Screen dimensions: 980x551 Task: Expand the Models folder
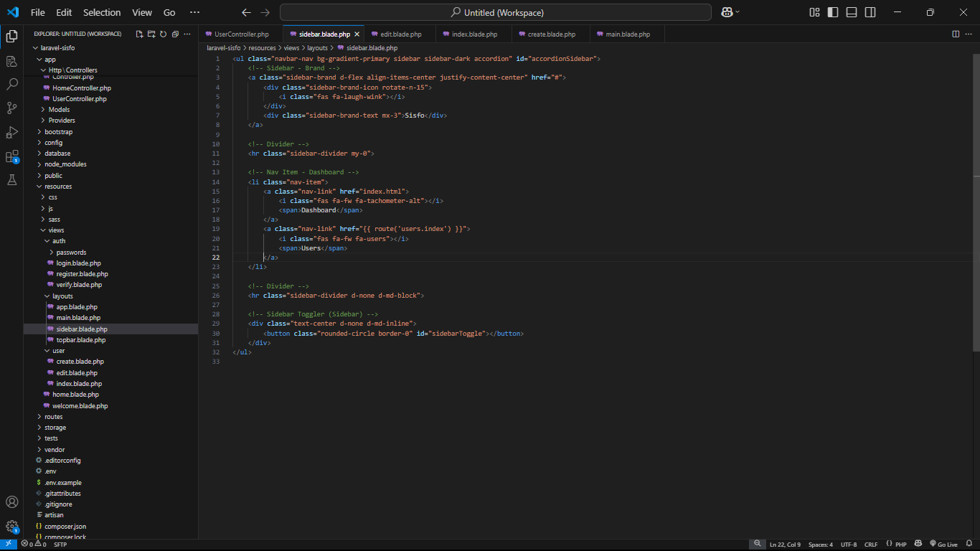click(59, 110)
